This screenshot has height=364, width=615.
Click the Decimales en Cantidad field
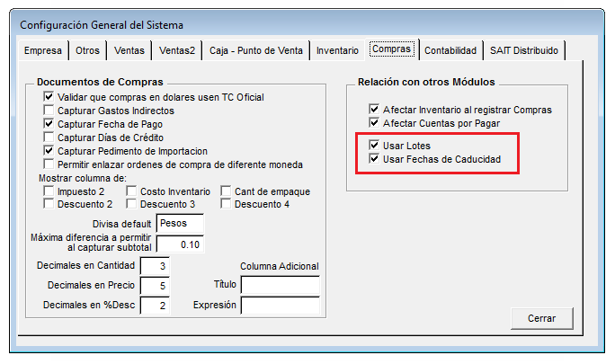(155, 266)
